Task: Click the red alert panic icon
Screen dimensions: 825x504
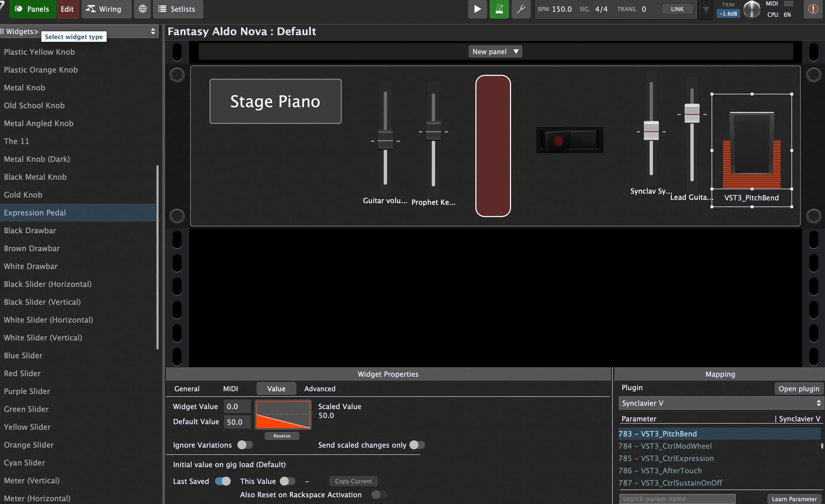Action: [x=813, y=9]
